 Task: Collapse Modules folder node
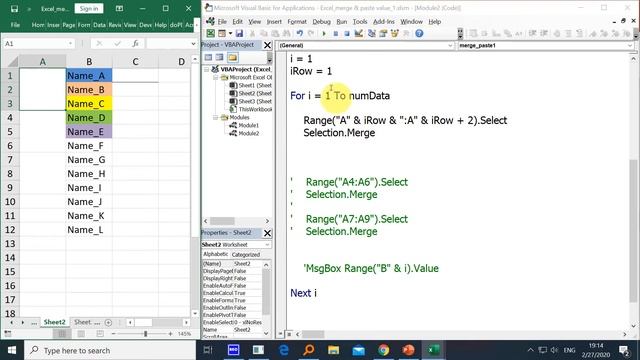[216, 118]
